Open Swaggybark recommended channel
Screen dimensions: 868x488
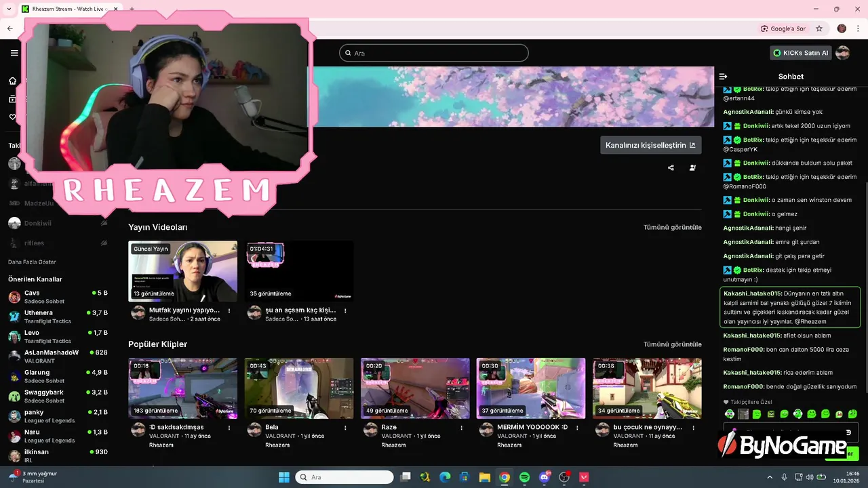point(58,396)
